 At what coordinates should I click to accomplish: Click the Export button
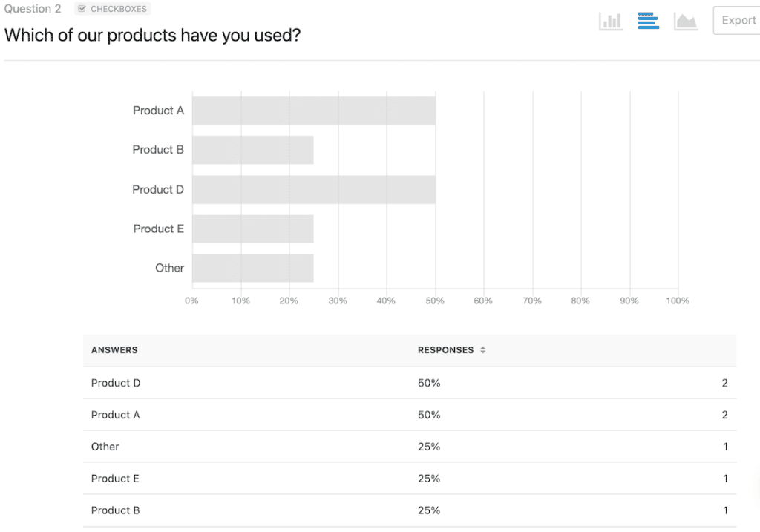(738, 20)
